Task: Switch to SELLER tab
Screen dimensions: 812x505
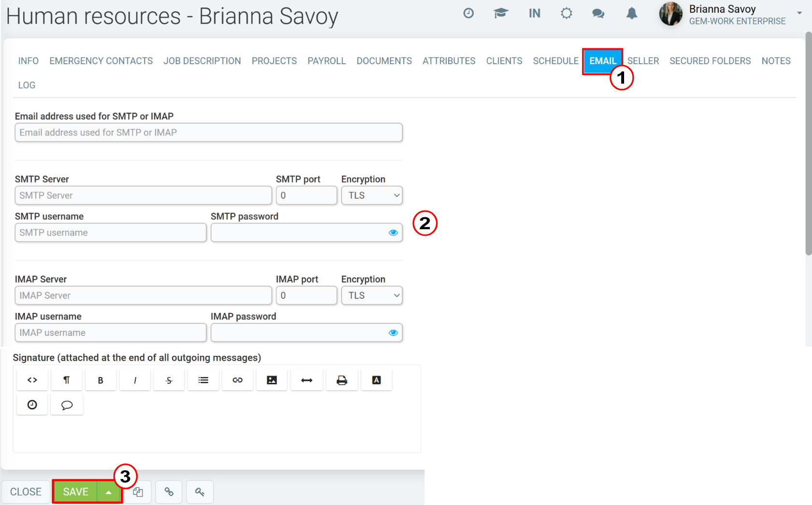Action: (x=643, y=61)
